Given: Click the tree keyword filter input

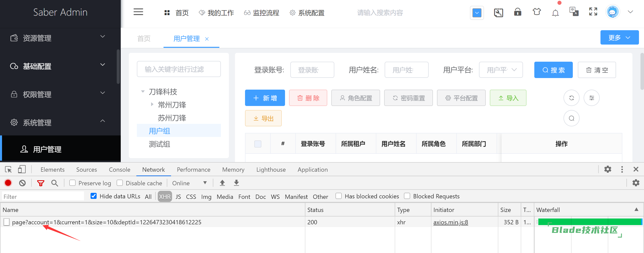Looking at the screenshot, I should click(x=179, y=69).
